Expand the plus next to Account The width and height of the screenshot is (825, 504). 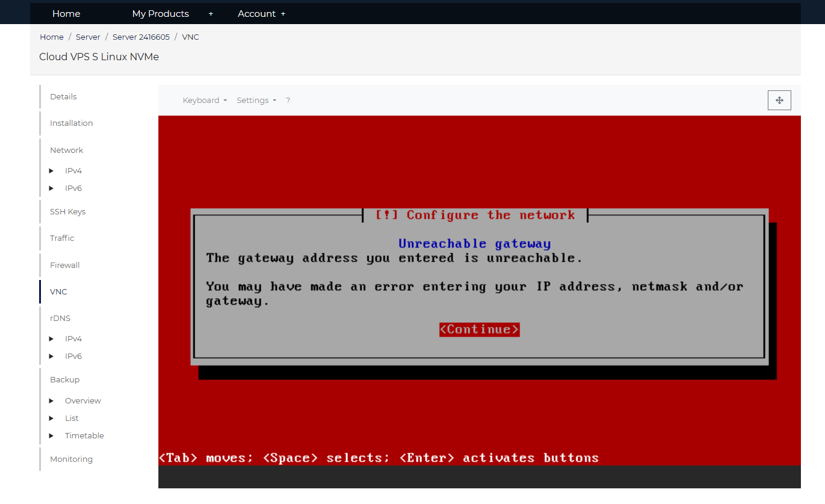click(283, 14)
